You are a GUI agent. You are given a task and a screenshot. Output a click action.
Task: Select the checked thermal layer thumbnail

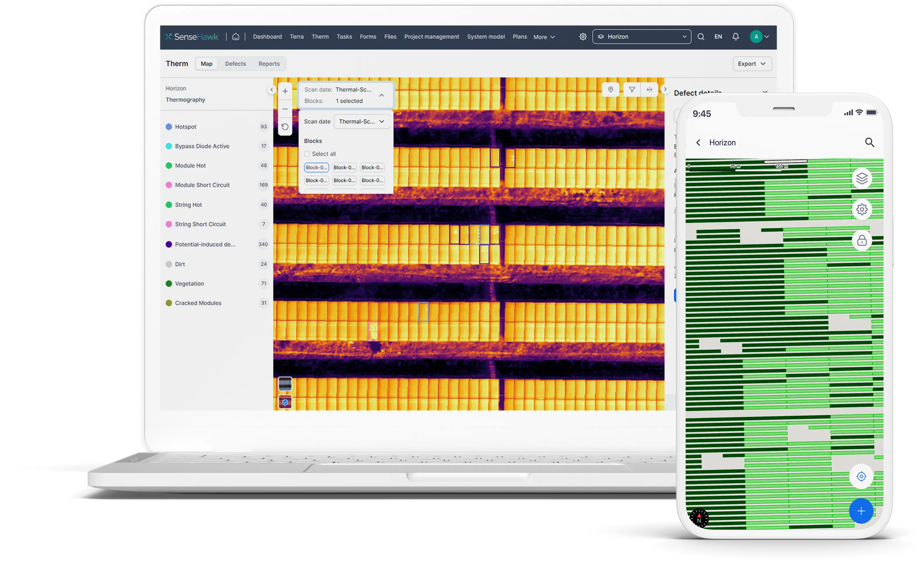pos(285,402)
